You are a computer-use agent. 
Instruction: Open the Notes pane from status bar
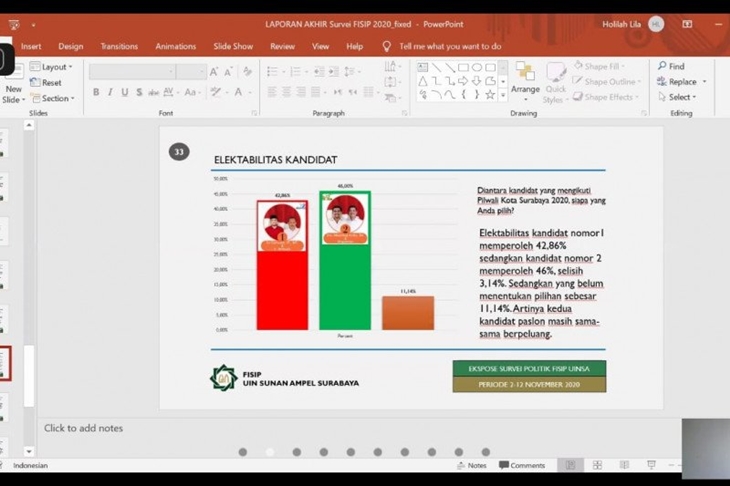(471, 465)
